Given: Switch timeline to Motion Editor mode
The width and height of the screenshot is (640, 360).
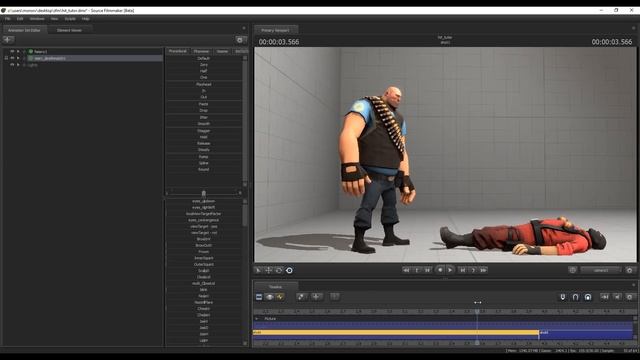Looking at the screenshot, I should (269, 297).
